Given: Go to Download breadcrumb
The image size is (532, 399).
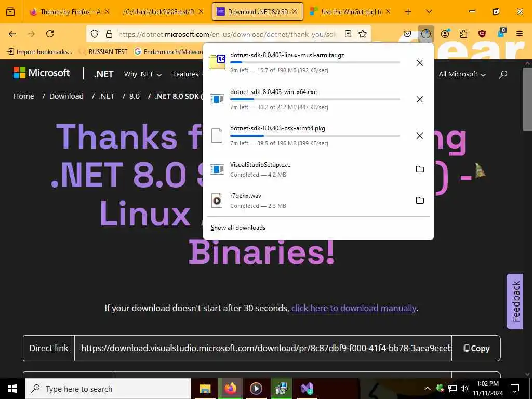Looking at the screenshot, I should [66, 96].
